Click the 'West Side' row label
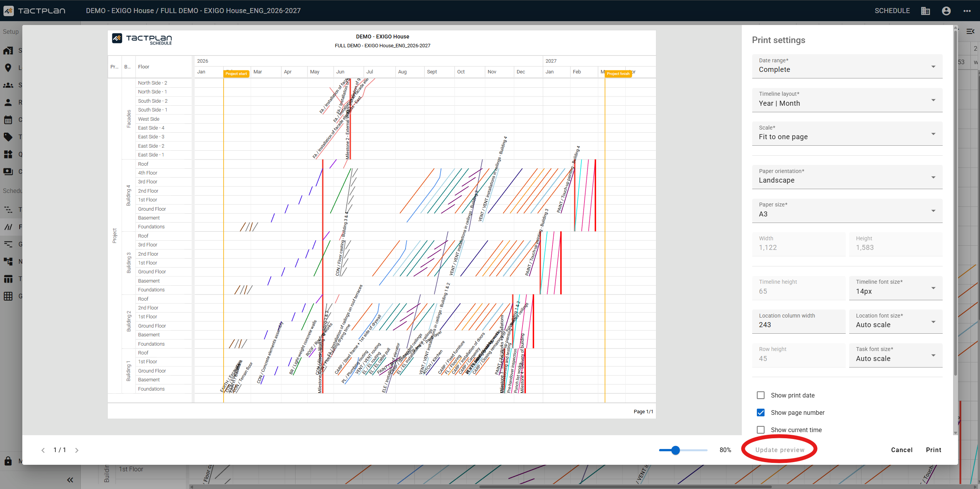Image resolution: width=980 pixels, height=489 pixels. coord(149,119)
